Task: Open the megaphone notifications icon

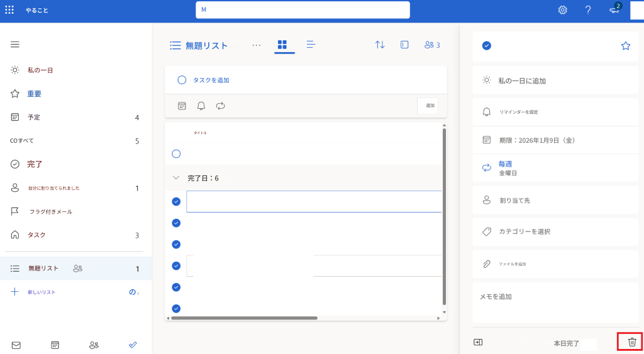Action: [x=615, y=9]
